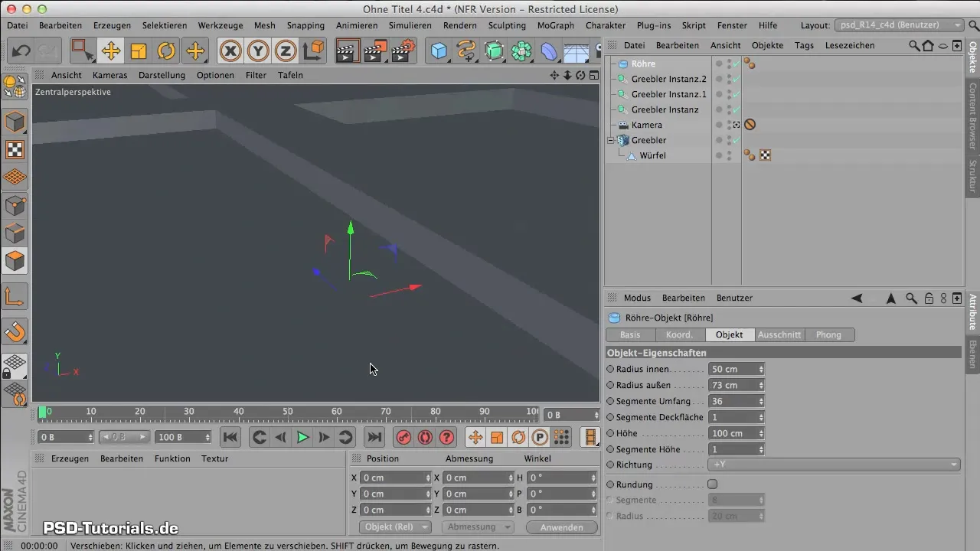Screen dimensions: 980x551
Task: Open the deformer bend icon
Action: click(550, 51)
